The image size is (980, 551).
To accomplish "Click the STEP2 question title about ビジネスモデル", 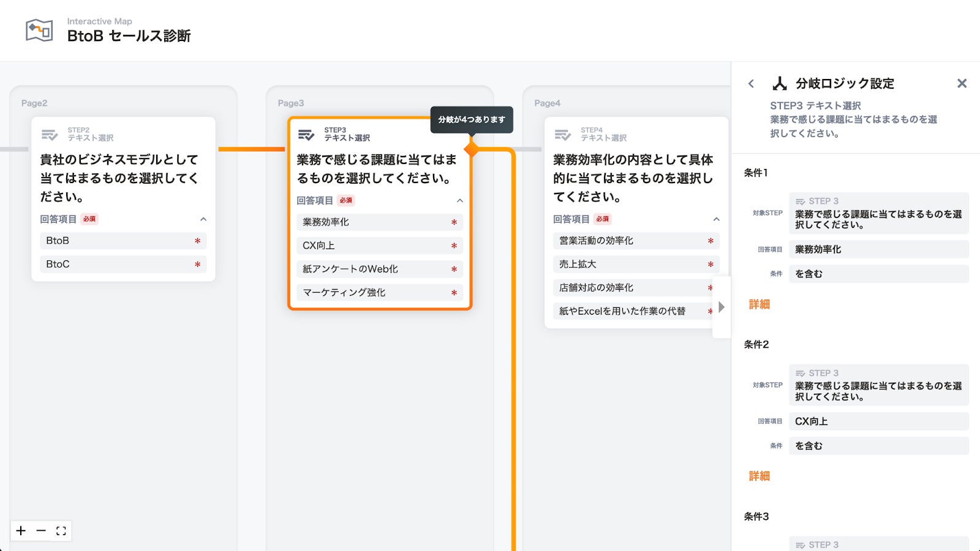I will 119,178.
